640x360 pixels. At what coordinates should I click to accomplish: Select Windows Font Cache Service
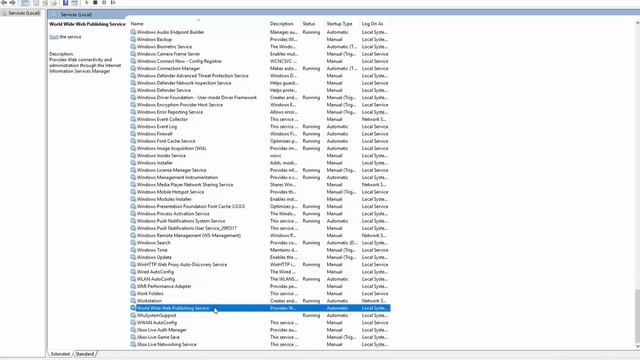coord(260,141)
